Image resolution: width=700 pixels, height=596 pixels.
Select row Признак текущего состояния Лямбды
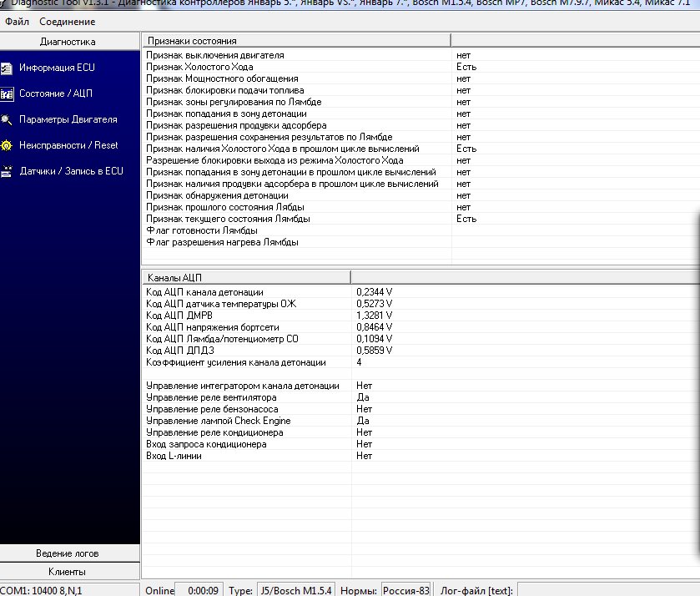(x=421, y=219)
